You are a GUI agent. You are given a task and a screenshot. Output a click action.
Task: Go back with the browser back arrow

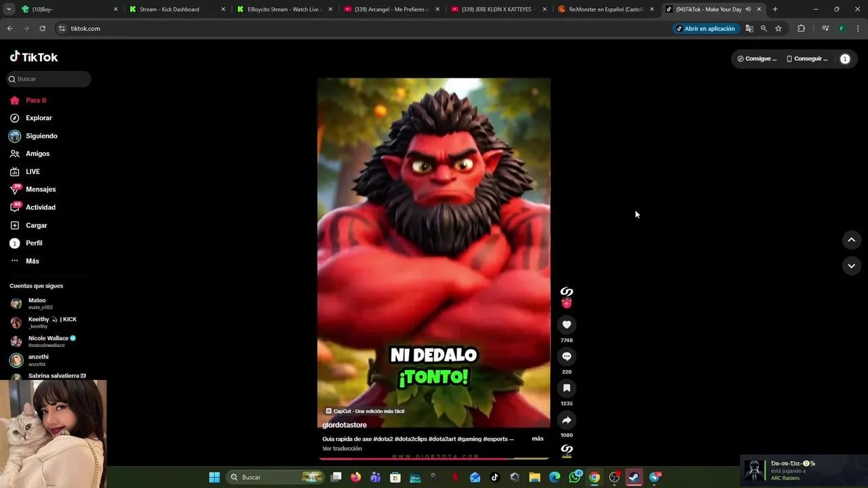9,28
